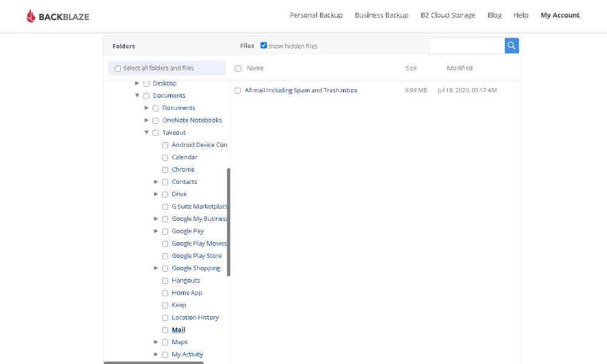
Task: Expand the Desktop folder arrow
Action: [x=137, y=83]
